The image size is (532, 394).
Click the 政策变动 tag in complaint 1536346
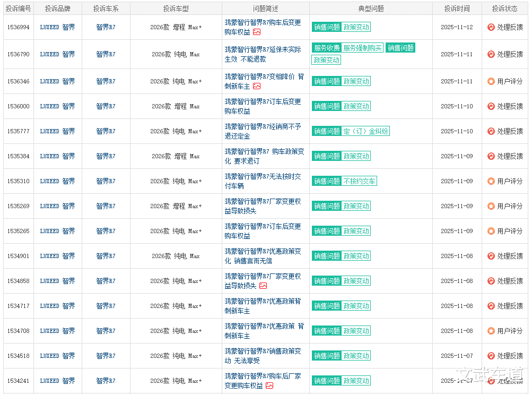(x=356, y=82)
